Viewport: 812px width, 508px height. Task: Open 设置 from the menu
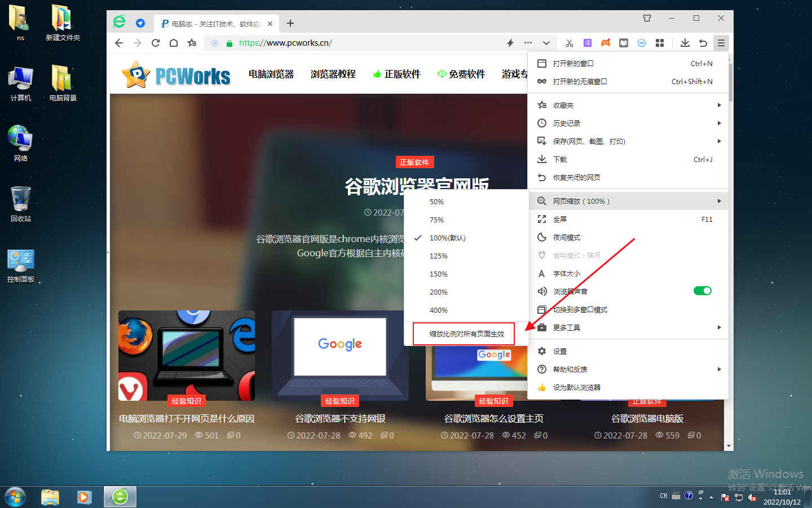[x=628, y=351]
